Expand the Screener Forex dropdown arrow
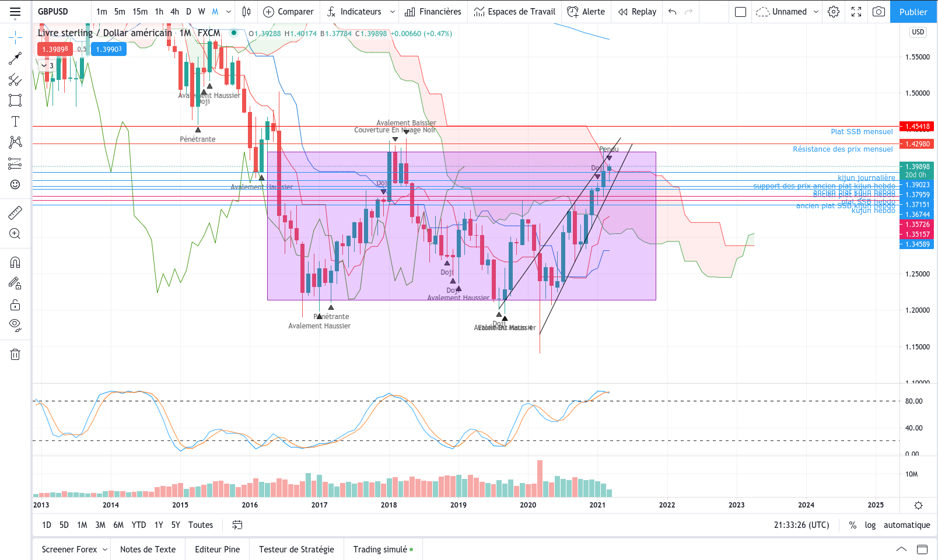 pos(105,549)
